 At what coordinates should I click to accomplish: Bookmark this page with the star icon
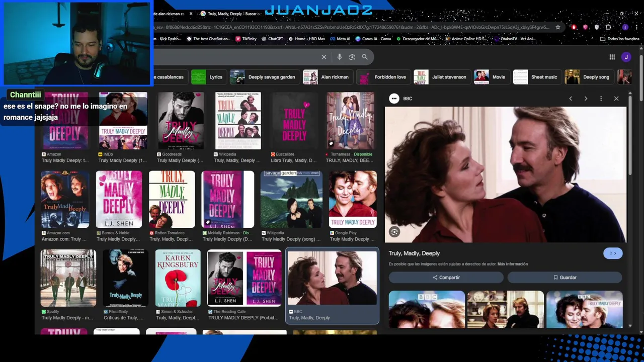[558, 27]
